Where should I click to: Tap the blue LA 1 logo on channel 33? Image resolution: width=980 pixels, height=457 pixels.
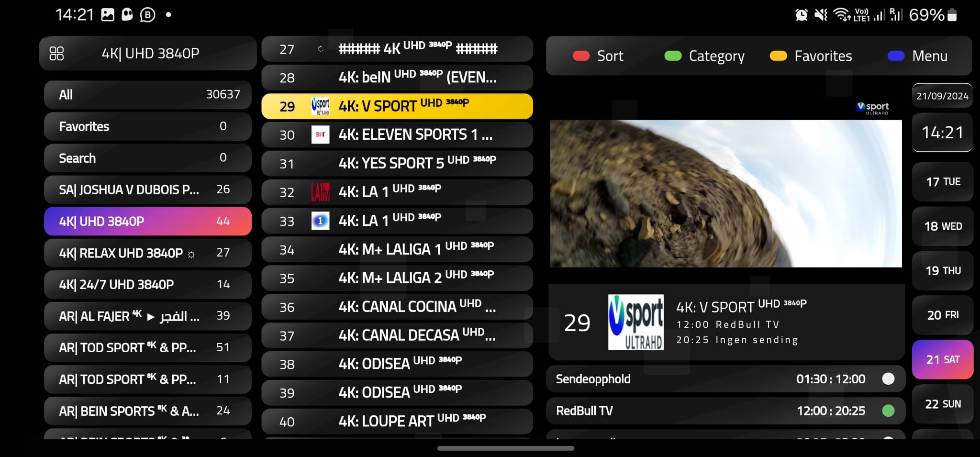tap(320, 221)
